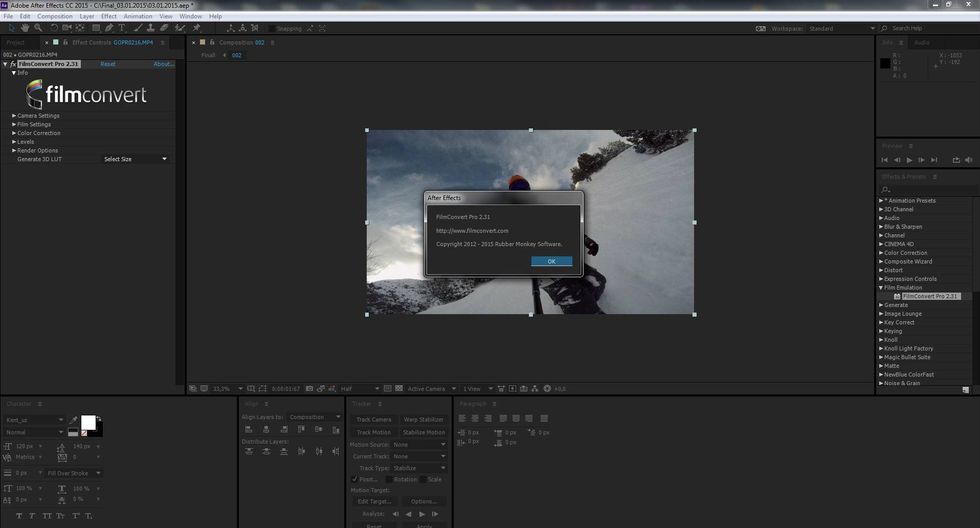980x528 pixels.
Task: Select the Hand tool
Action: (25, 28)
